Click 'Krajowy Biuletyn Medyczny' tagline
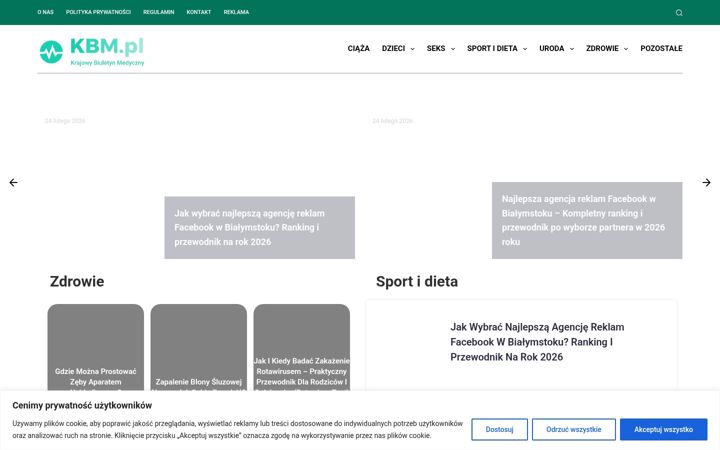This screenshot has height=450, width=720. 107,63
